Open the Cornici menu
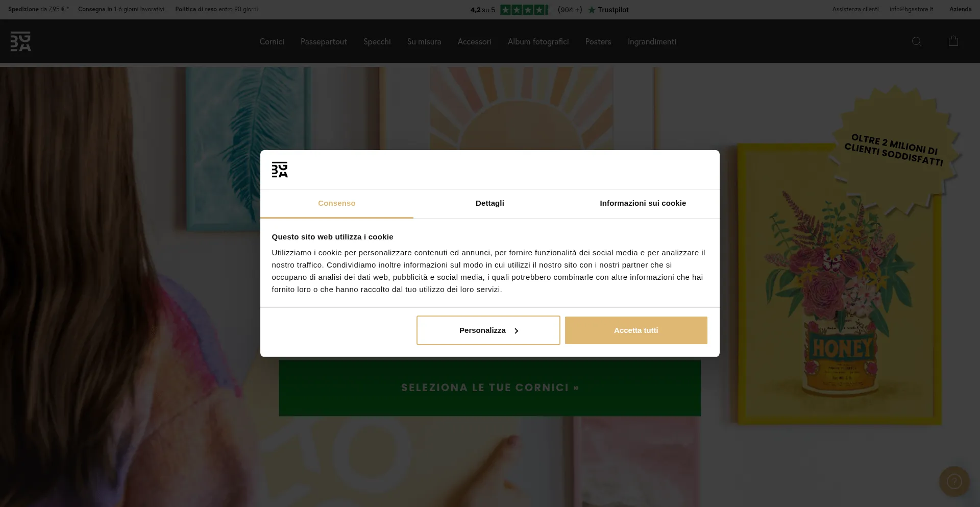This screenshot has width=980, height=507. click(x=272, y=42)
